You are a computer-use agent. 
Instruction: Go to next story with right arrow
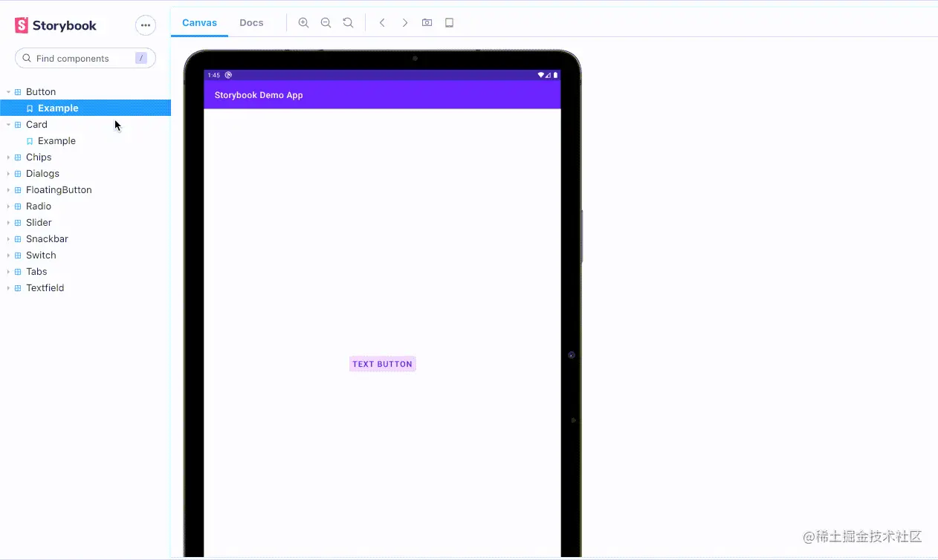(404, 23)
